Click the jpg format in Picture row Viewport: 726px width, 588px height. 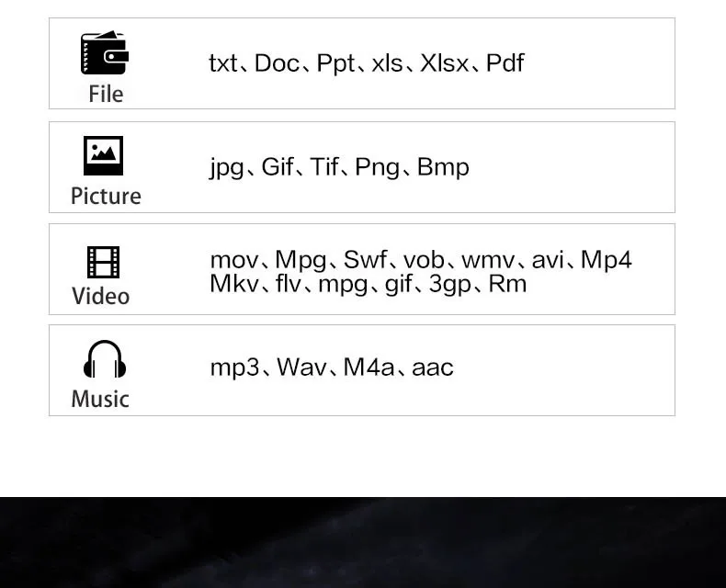(x=226, y=167)
